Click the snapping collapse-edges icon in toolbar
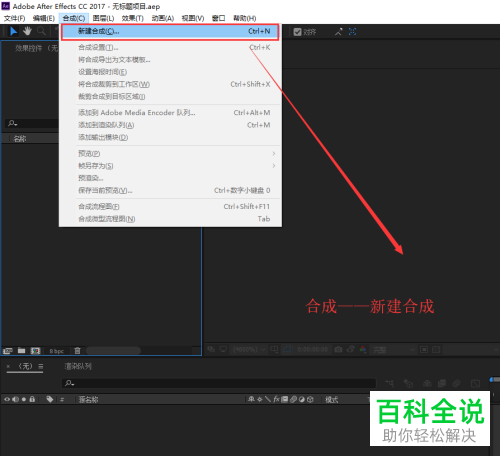Viewport: 500px width, 456px height. [x=339, y=32]
